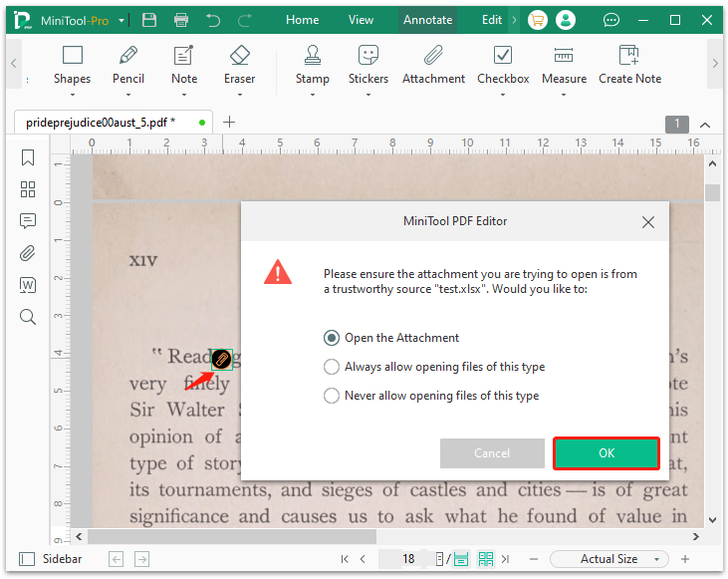Switch to the Edit tab
This screenshot has height=579, width=728.
click(492, 20)
